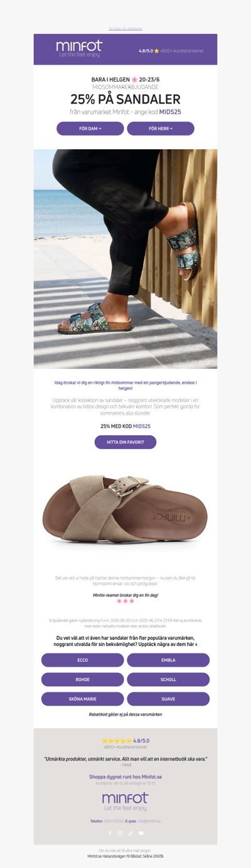Select the SUAVE brand button

coord(168,699)
